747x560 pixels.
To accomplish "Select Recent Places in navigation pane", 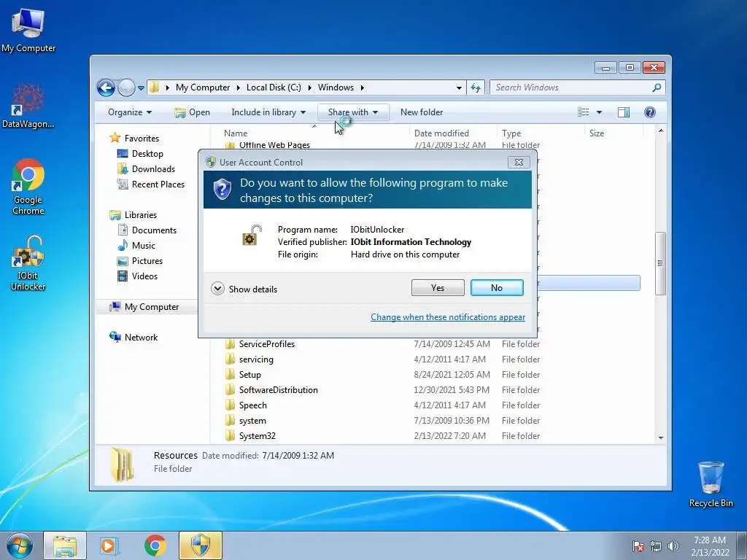I will (150, 184).
